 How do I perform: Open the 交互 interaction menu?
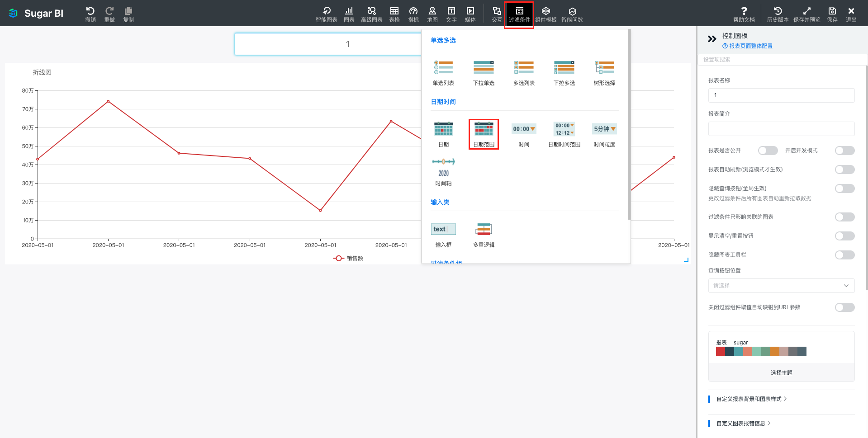pos(497,14)
